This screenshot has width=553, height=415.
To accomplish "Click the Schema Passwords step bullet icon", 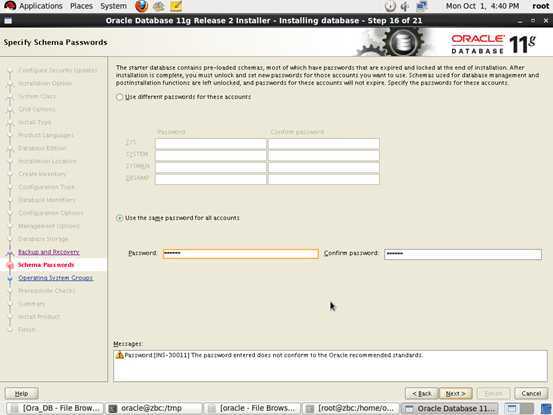I will tap(10, 265).
